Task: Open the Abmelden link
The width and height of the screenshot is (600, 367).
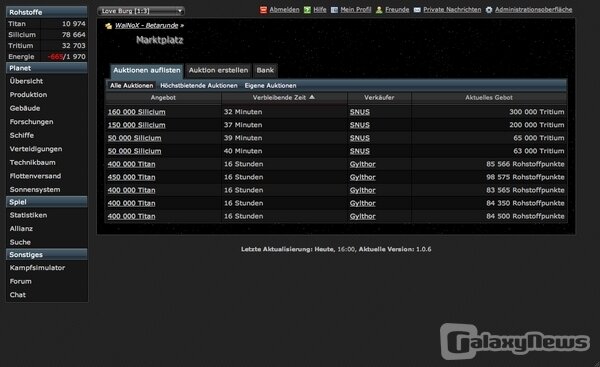Action: click(x=284, y=10)
